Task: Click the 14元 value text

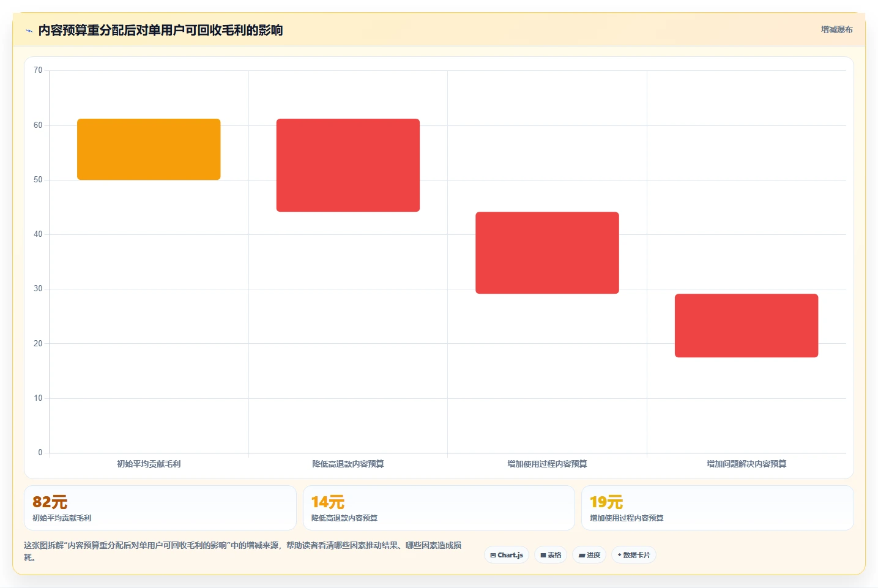Action: click(328, 502)
